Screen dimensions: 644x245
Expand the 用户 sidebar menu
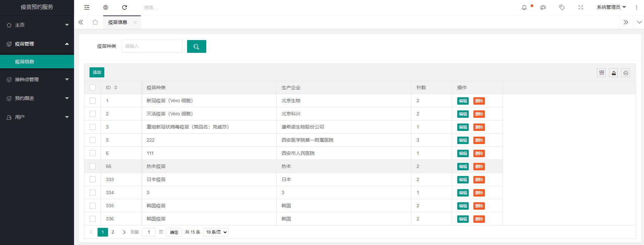[37, 117]
